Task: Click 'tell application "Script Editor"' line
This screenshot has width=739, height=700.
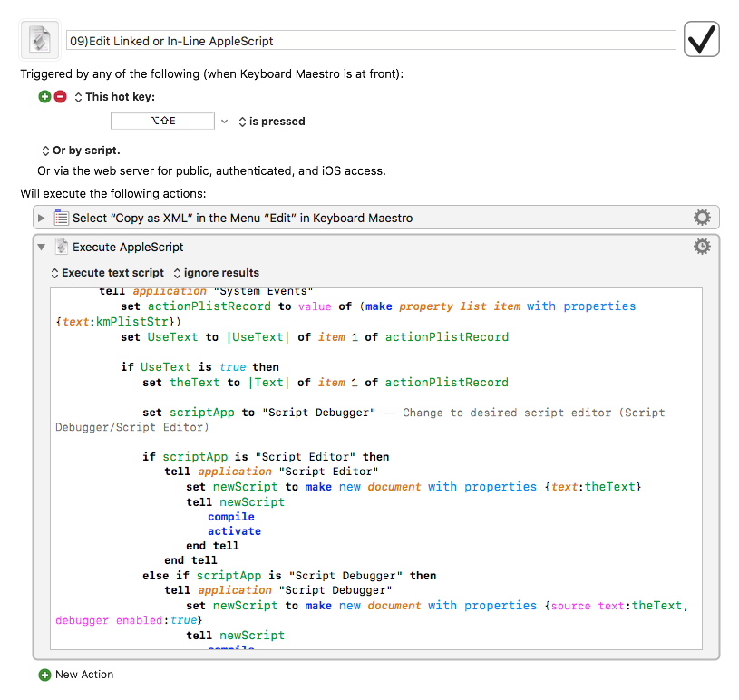Action: pyautogui.click(x=271, y=472)
